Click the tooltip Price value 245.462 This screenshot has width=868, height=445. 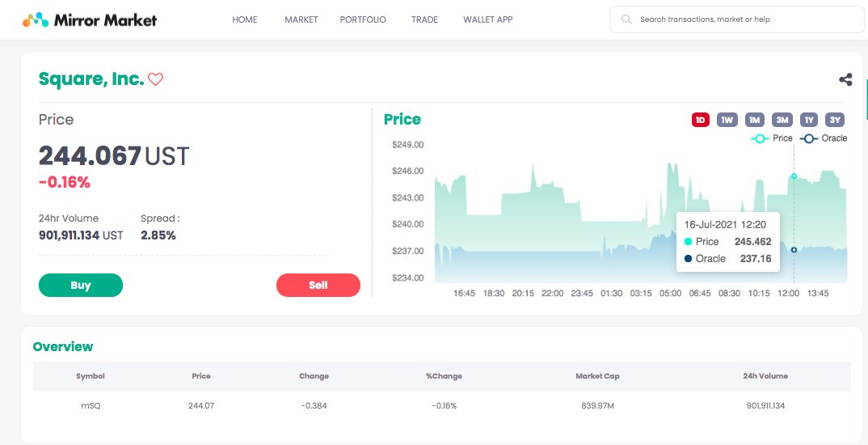753,242
